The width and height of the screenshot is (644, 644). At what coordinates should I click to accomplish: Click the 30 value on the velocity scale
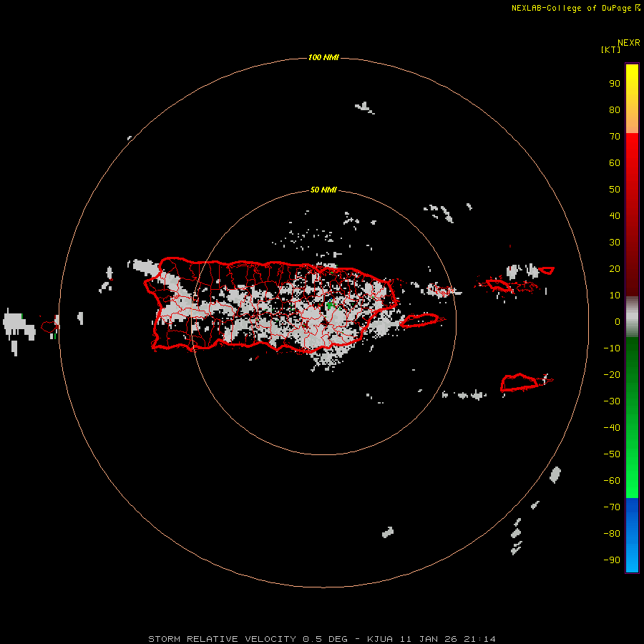pos(615,243)
